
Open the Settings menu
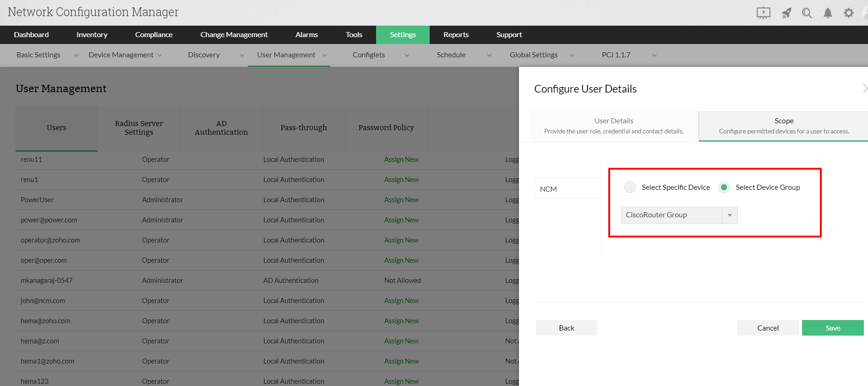pyautogui.click(x=403, y=35)
